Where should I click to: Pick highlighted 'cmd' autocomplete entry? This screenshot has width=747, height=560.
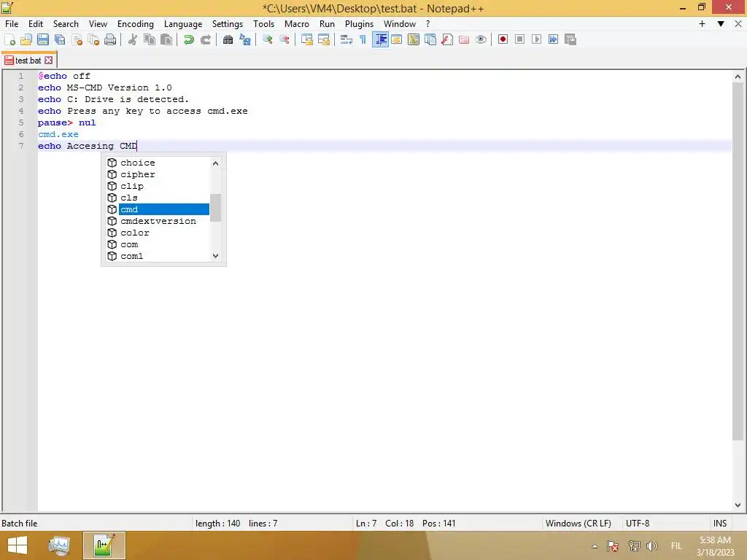(158, 209)
